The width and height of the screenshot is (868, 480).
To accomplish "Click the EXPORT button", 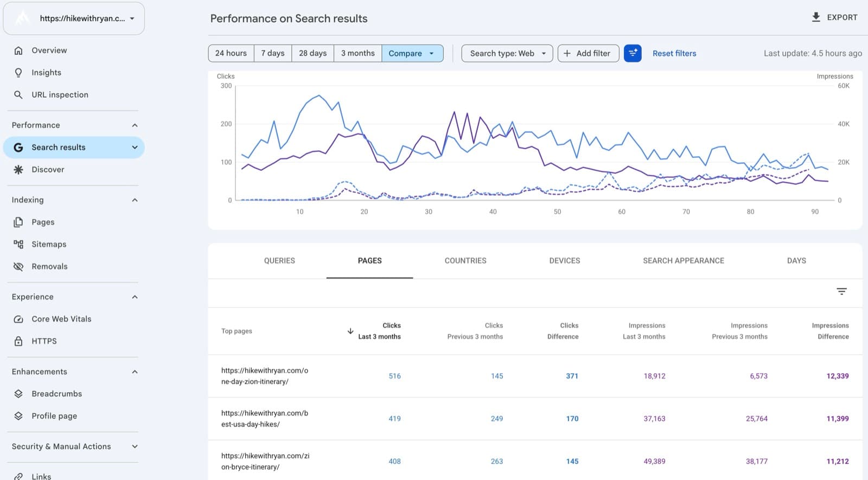I will pyautogui.click(x=835, y=17).
